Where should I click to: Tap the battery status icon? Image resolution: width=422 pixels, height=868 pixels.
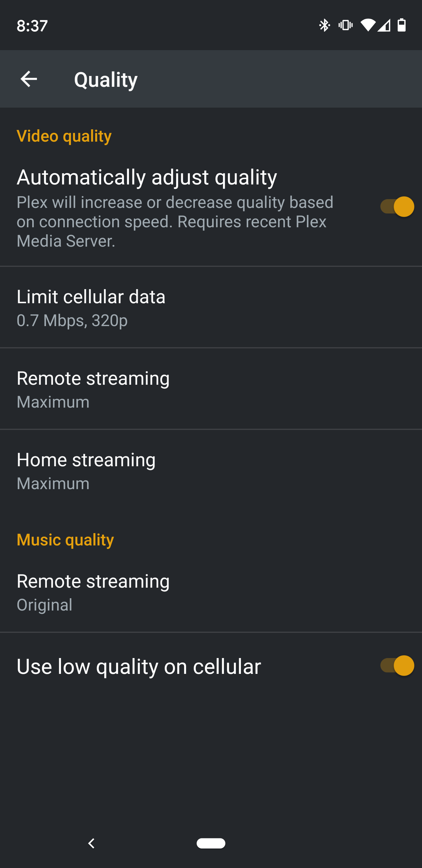point(401,25)
